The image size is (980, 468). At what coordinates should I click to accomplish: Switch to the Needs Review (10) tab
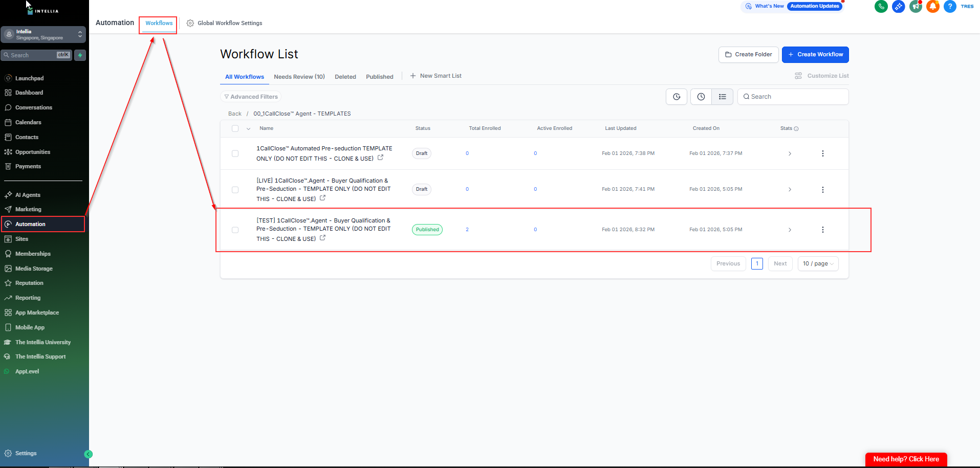click(299, 77)
